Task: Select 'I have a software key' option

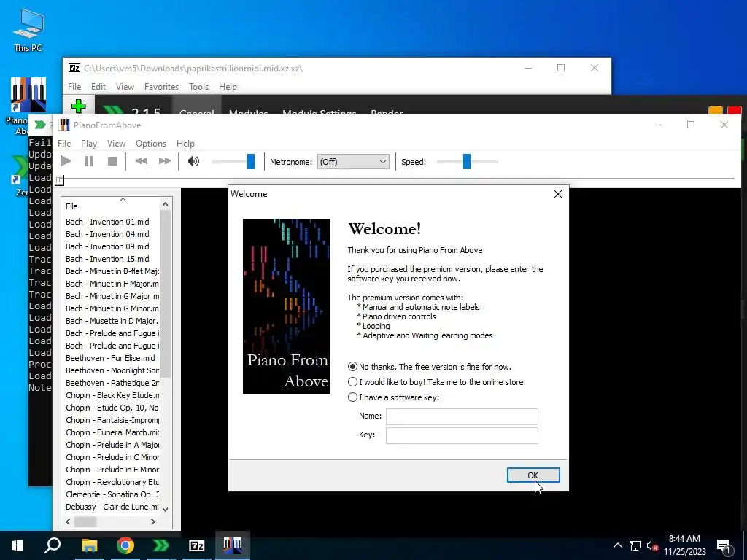Action: [352, 397]
